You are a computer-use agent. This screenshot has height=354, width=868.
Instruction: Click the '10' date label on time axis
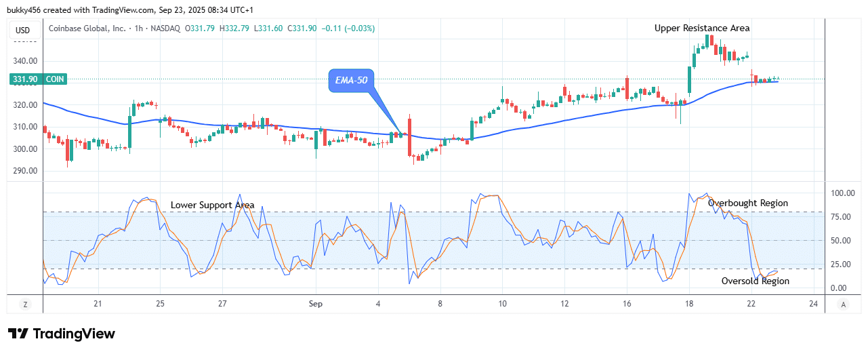click(502, 304)
